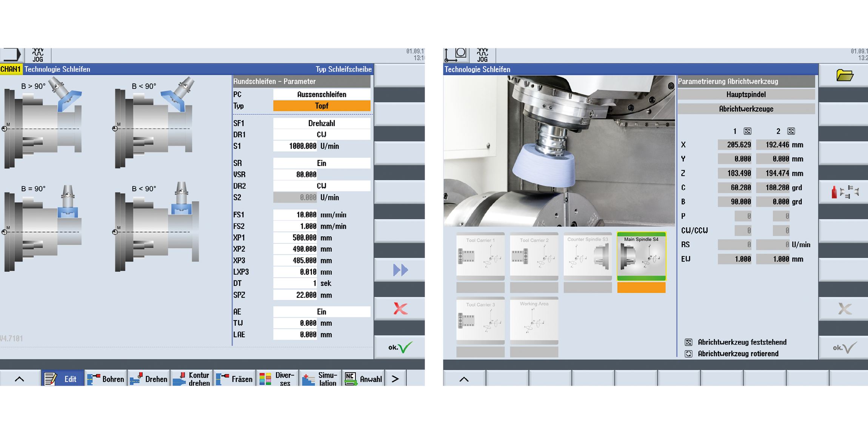
Task: Select Tool Carrier 1 tile
Action: coord(480,256)
